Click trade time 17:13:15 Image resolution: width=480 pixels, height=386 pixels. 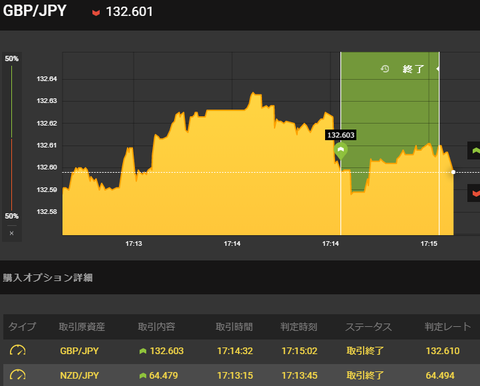[235, 376]
